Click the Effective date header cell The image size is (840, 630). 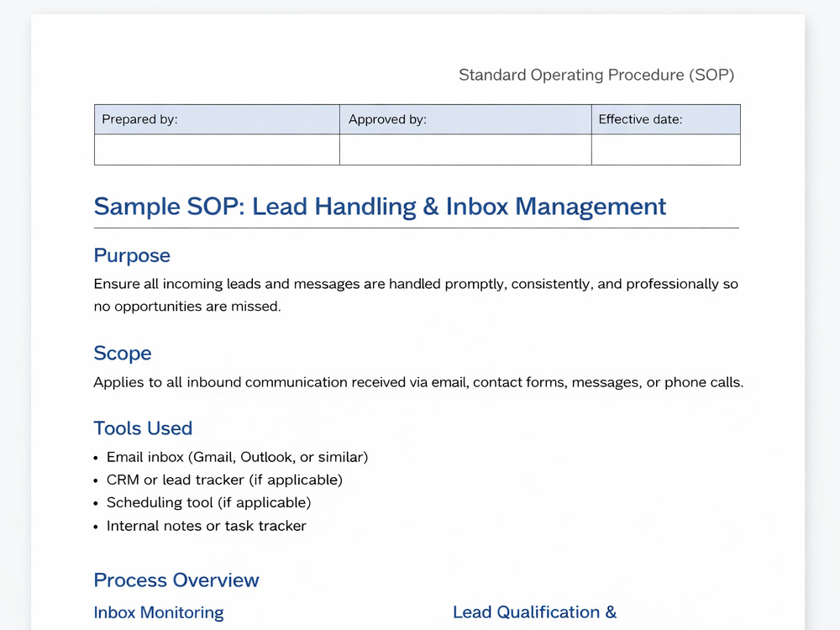(666, 119)
